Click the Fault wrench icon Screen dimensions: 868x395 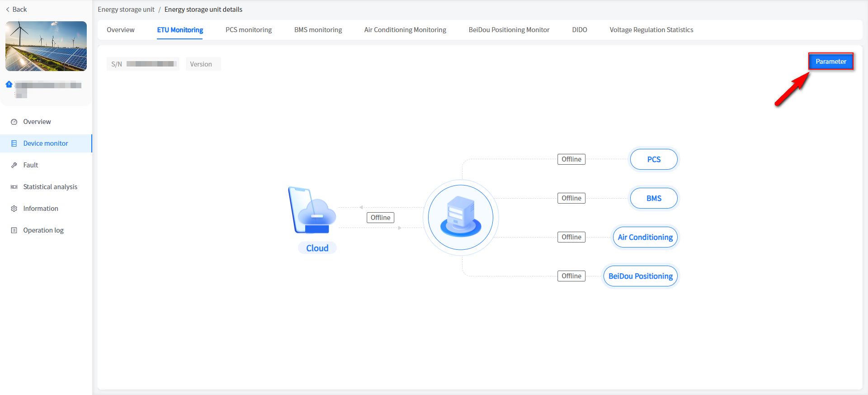14,165
